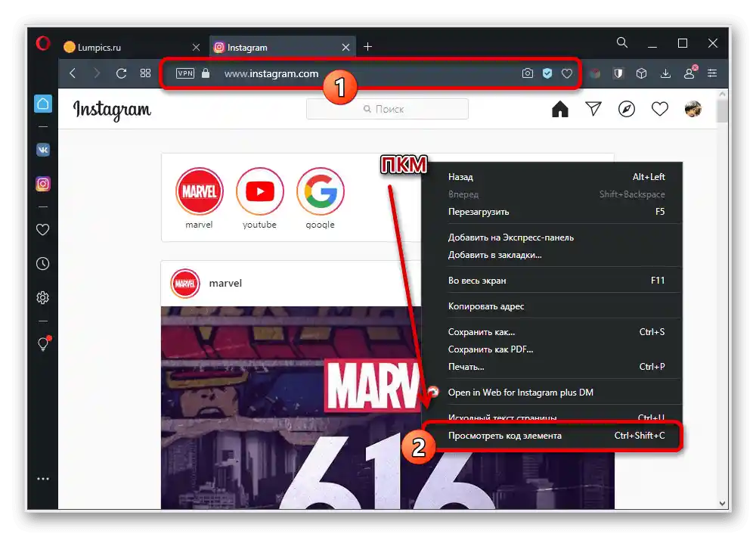756x537 pixels.
Task: Open the sidebar lightbulb tips icon
Action: pos(43,343)
